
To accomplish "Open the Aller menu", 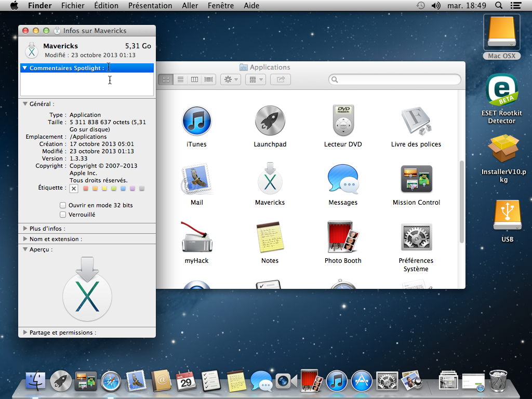I will point(190,5).
